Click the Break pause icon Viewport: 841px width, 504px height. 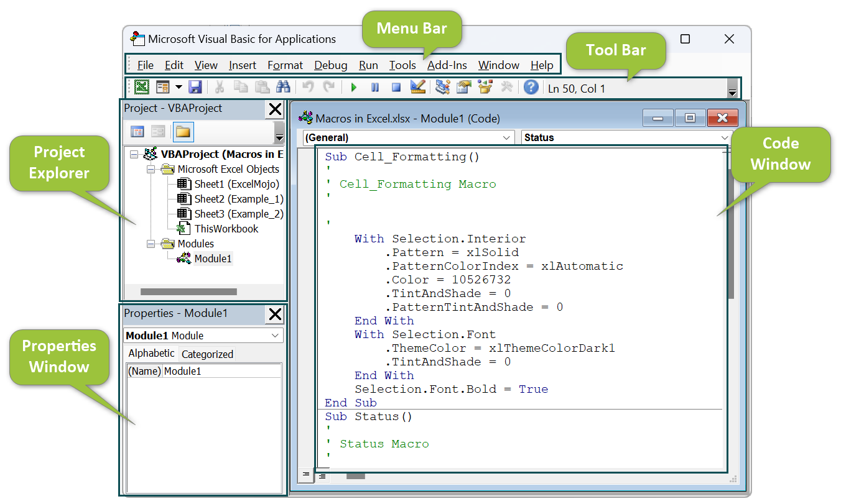(x=375, y=88)
